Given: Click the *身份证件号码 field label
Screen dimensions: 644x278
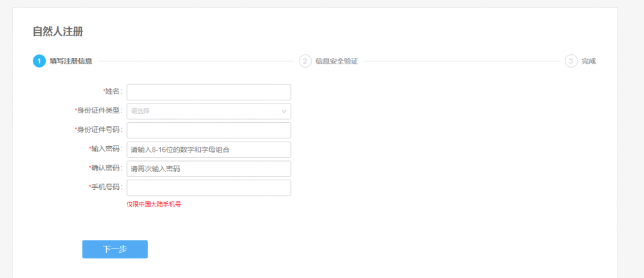Looking at the screenshot, I should 99,130.
